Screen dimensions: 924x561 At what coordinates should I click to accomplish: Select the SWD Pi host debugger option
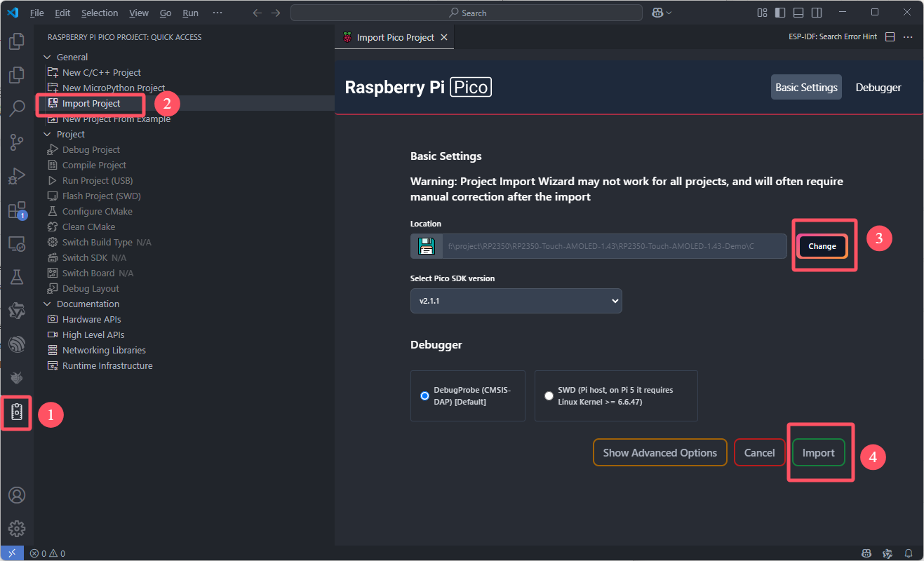[x=549, y=396]
